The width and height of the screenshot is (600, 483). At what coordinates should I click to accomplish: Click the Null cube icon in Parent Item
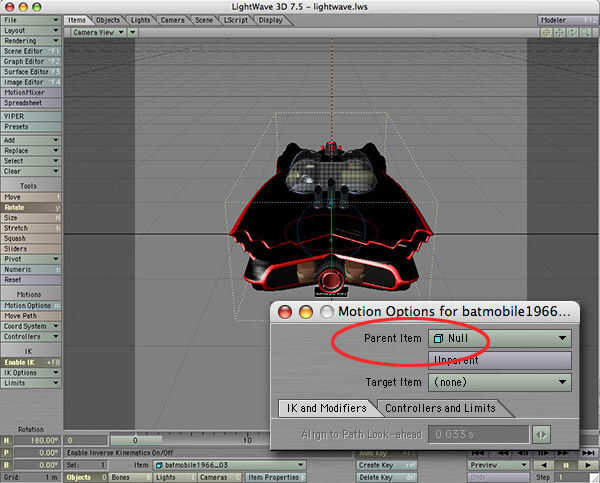point(439,338)
